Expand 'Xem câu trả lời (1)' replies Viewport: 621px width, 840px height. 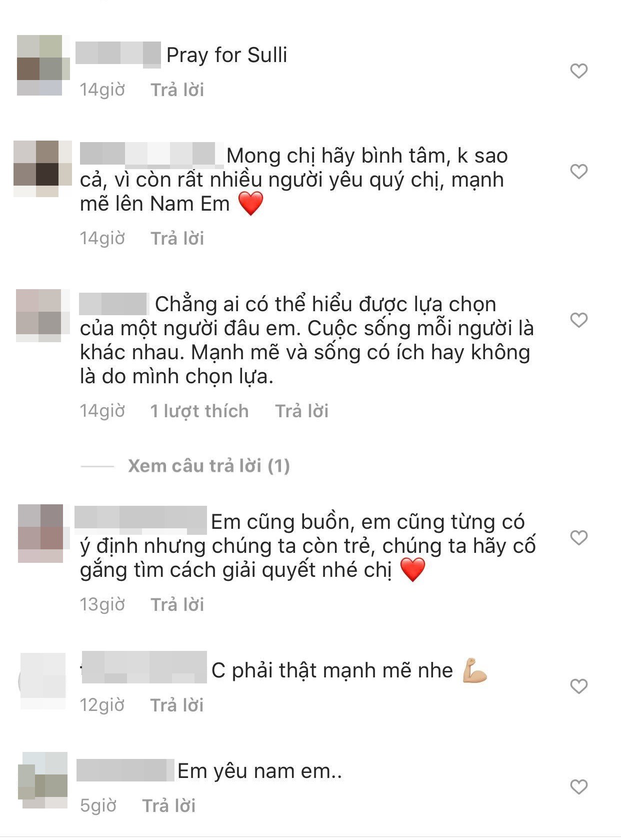(209, 466)
